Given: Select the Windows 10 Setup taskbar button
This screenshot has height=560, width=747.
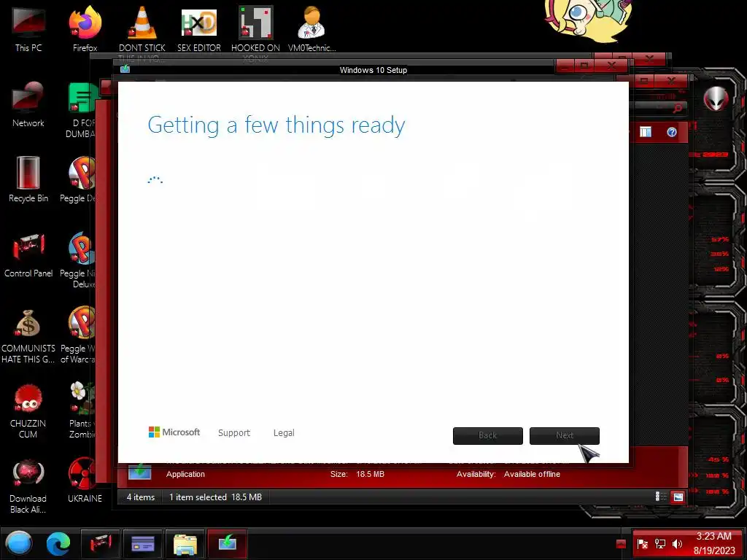Looking at the screenshot, I should click(x=228, y=543).
